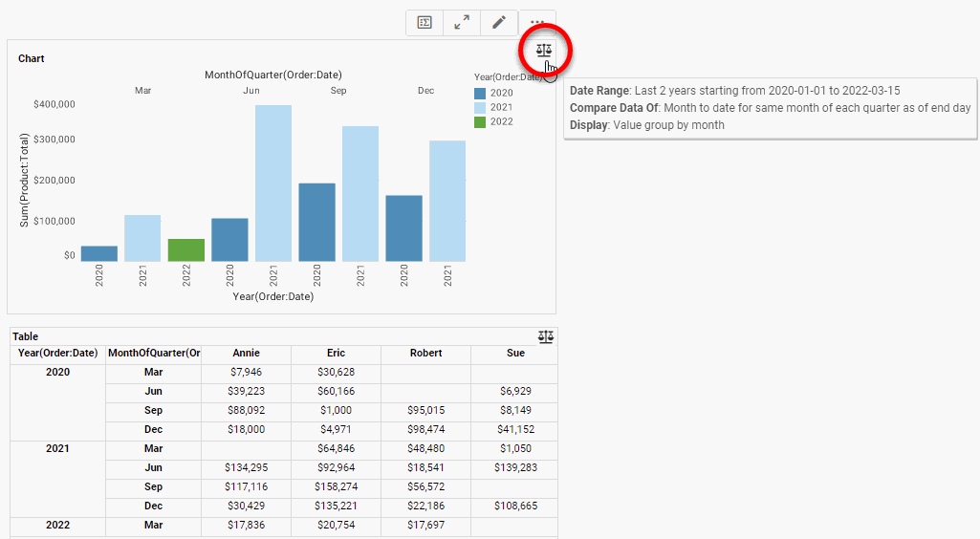Click the table's date comparison scales icon

point(546,336)
